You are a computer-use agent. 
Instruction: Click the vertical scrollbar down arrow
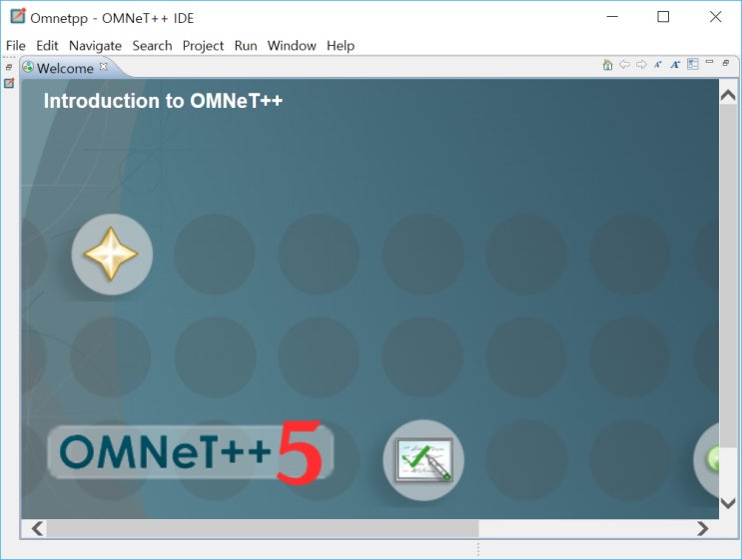728,503
